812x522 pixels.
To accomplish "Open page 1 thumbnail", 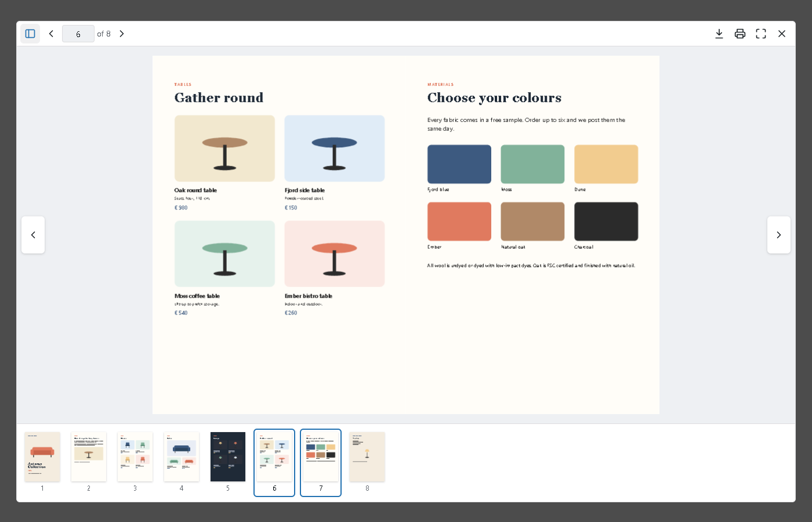I will pos(42,457).
